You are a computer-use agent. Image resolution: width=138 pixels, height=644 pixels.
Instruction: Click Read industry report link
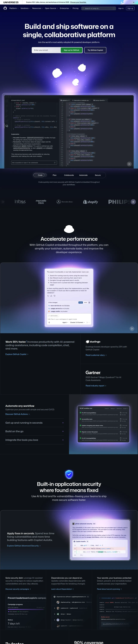click(96, 386)
